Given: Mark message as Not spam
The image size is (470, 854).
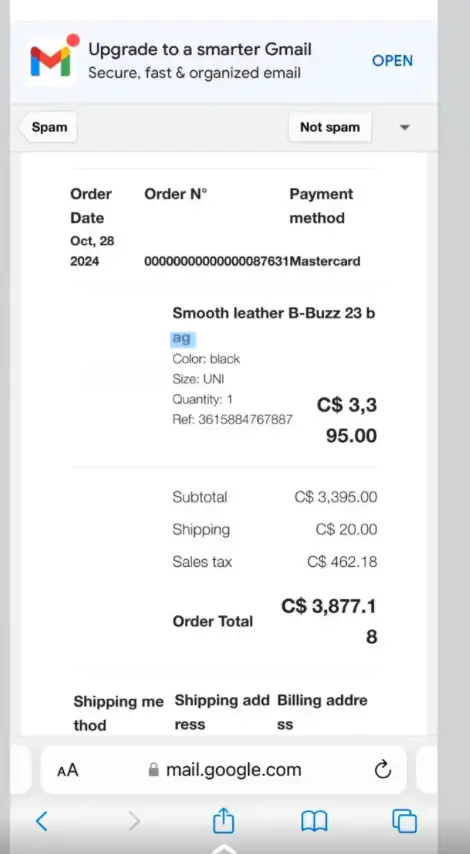Looking at the screenshot, I should coord(330,127).
